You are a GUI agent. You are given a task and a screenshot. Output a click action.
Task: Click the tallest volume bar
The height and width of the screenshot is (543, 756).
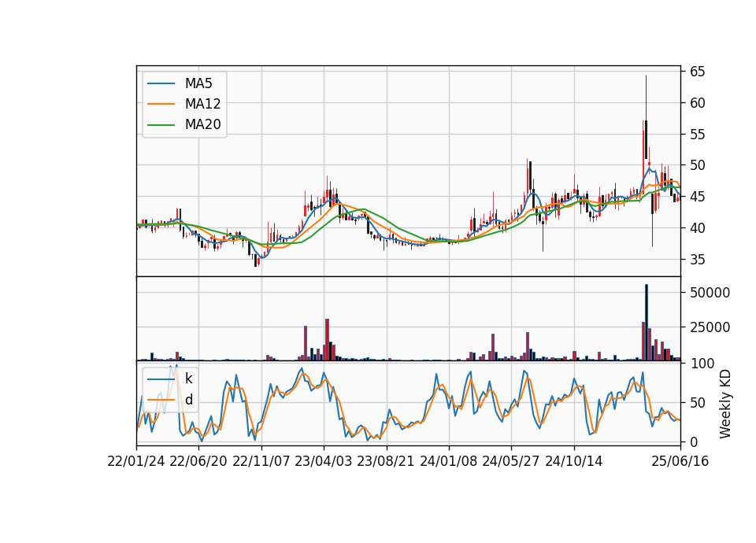coord(647,323)
